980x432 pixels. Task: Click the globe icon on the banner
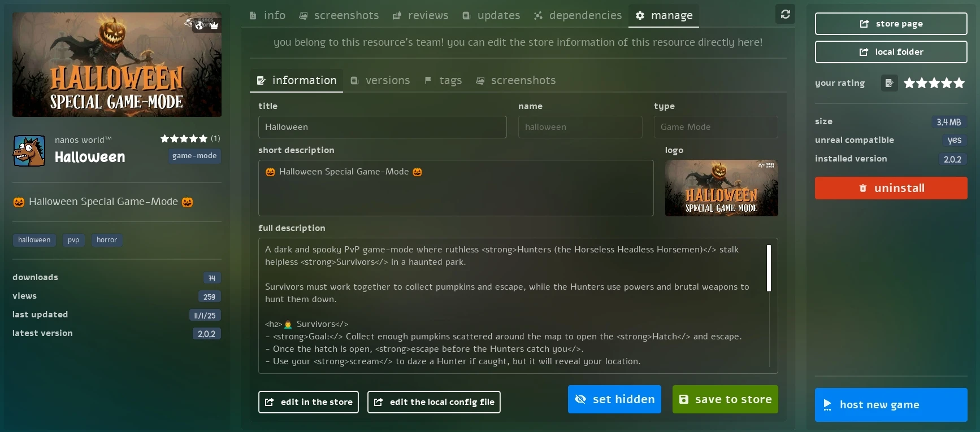200,25
